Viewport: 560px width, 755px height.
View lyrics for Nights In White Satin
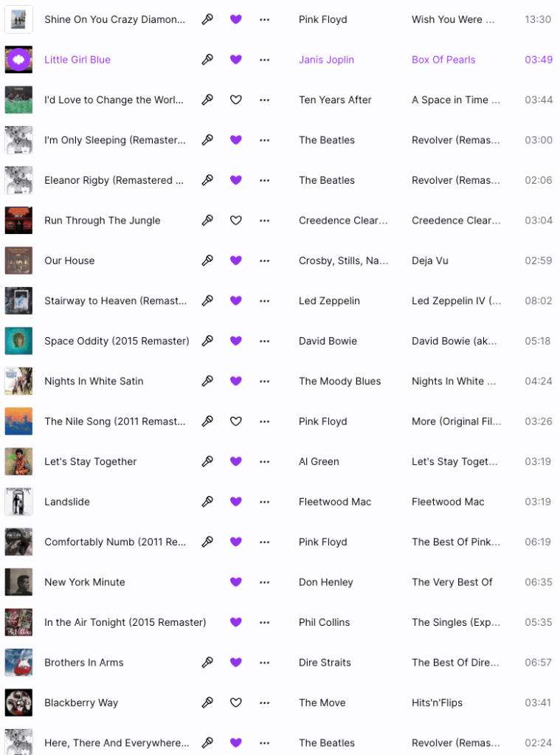[207, 381]
